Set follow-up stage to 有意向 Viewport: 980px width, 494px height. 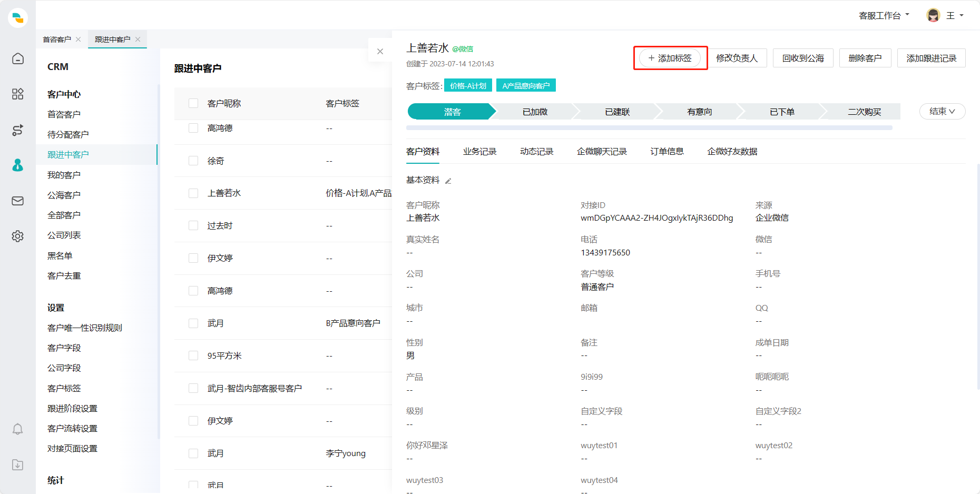(x=699, y=112)
